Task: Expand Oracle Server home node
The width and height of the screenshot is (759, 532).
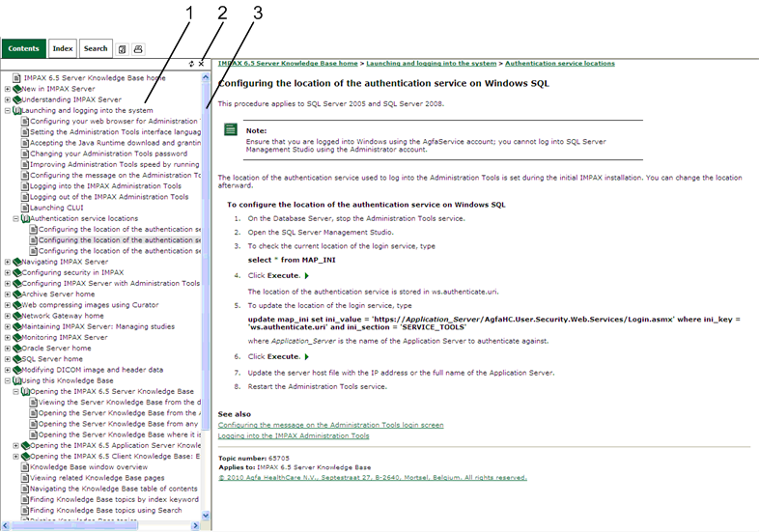Action: tap(8, 348)
